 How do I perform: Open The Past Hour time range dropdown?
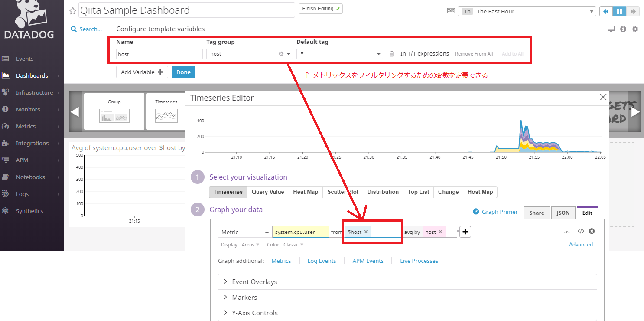527,11
